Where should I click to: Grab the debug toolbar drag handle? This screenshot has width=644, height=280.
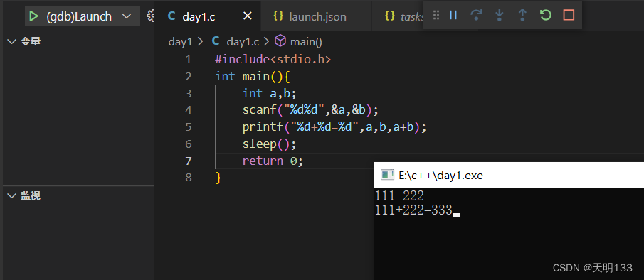[x=436, y=15]
